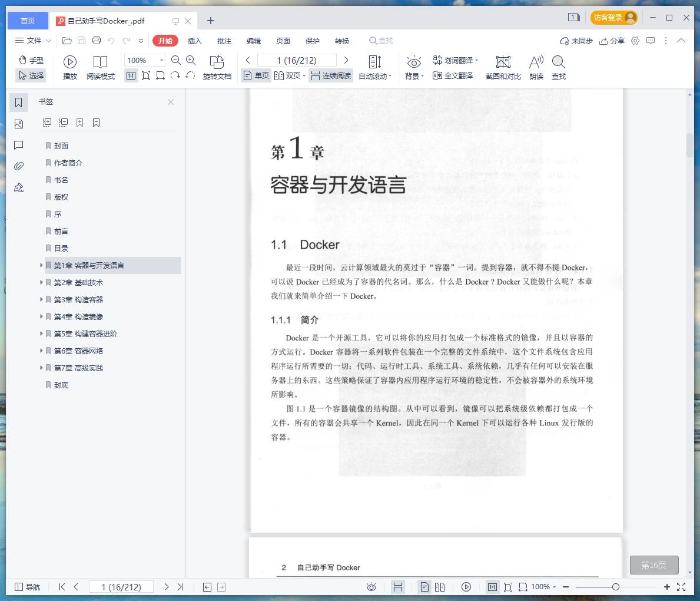
Task: Switch to the 页面 ribbon tab
Action: click(283, 41)
